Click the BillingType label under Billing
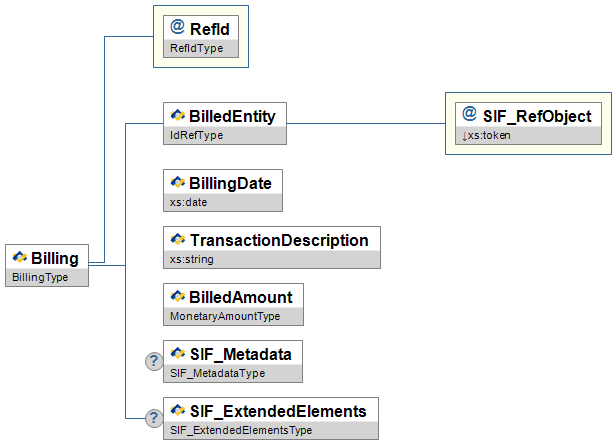This screenshot has width=616, height=444. click(x=40, y=277)
